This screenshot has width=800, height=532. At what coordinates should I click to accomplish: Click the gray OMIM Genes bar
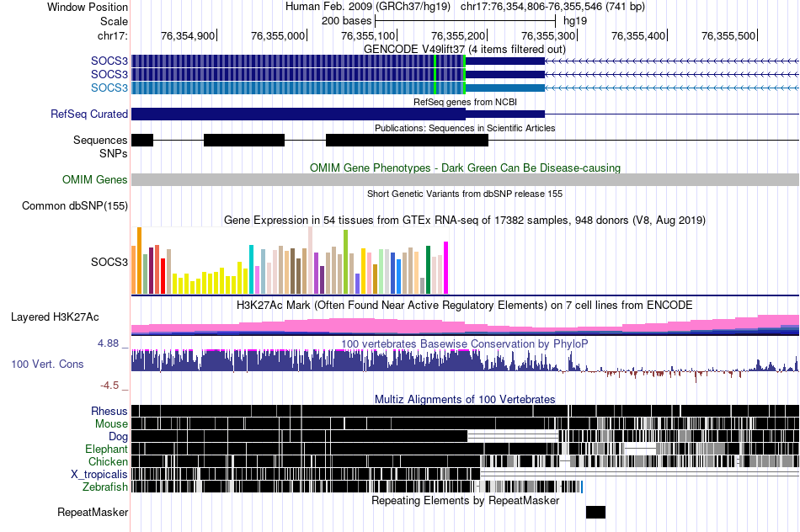coord(465,179)
